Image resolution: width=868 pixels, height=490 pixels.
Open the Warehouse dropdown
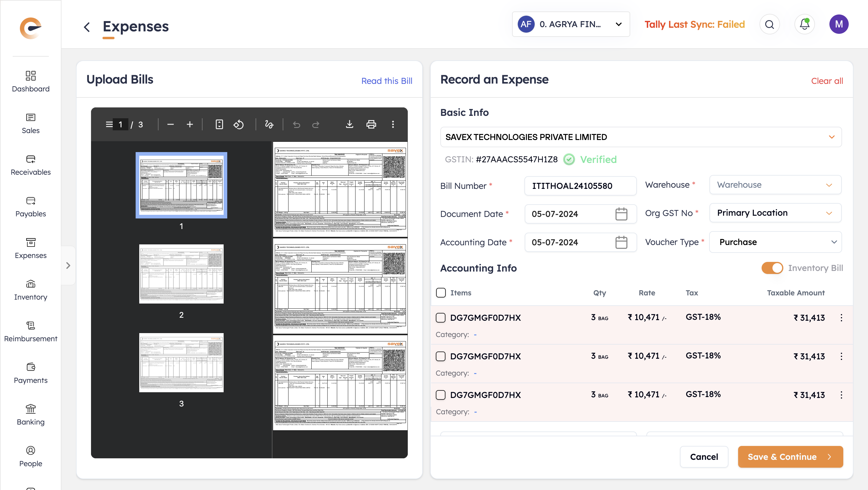[775, 185]
